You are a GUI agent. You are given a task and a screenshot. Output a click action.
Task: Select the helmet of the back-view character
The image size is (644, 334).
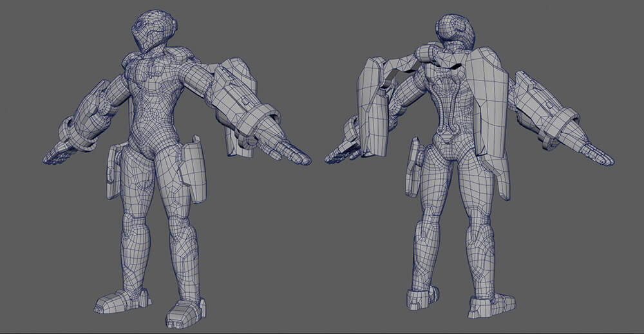coord(455,32)
